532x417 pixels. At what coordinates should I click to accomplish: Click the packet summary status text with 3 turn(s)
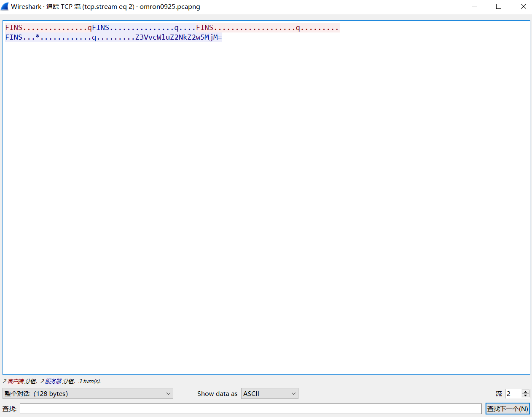pos(52,381)
